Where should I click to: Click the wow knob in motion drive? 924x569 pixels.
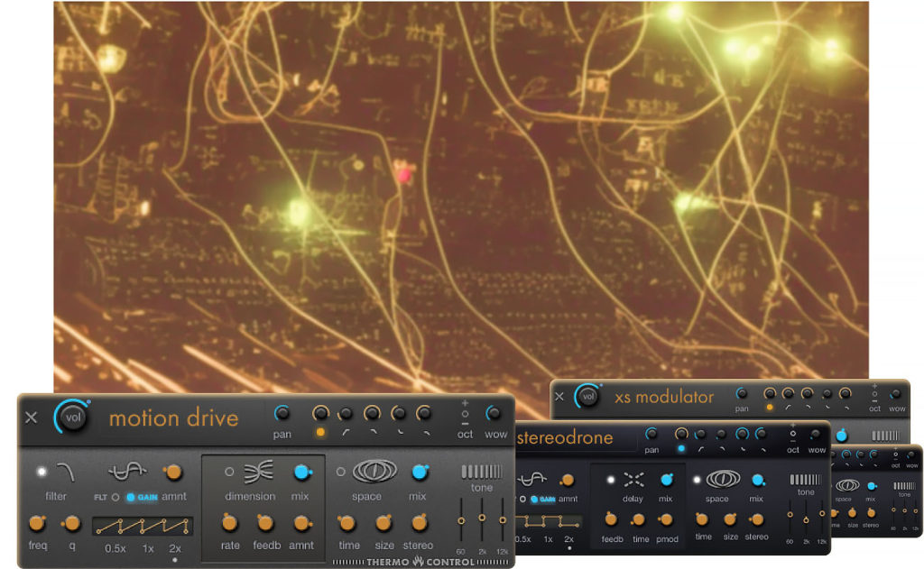pos(494,414)
